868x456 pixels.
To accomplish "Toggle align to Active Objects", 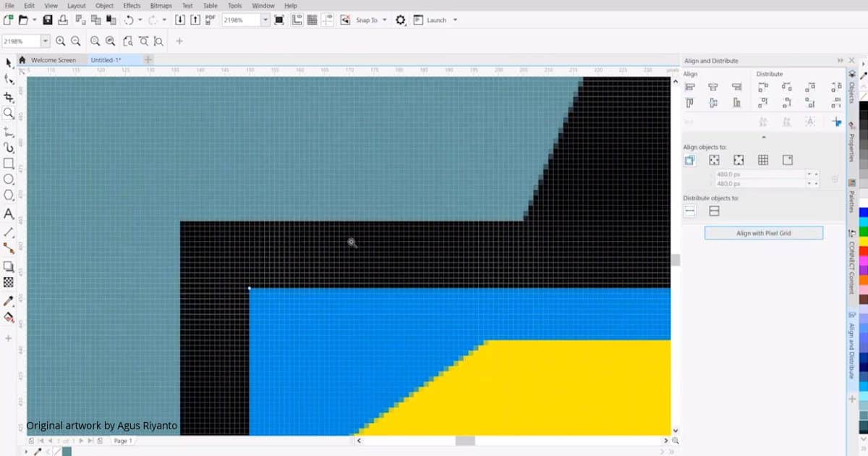I will point(690,160).
